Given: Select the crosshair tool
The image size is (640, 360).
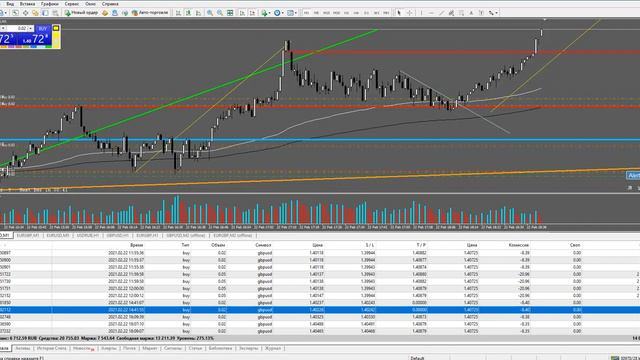Looking at the screenshot, I should (410, 13).
